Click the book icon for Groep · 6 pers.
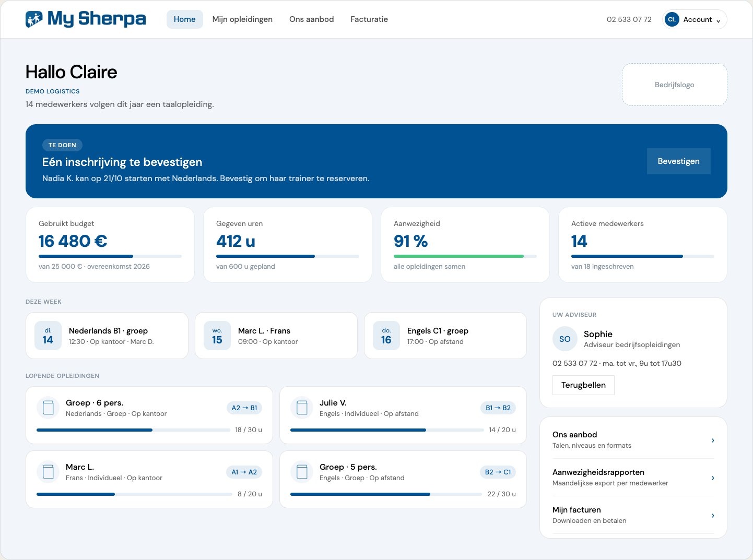 (48, 408)
